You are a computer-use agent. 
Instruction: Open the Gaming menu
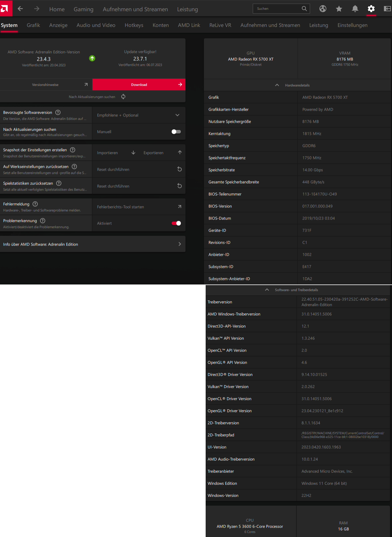84,9
